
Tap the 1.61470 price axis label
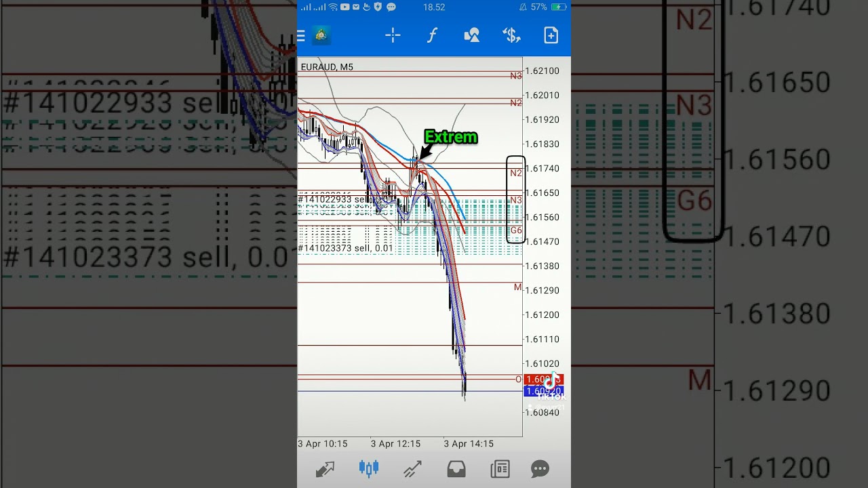[542, 241]
